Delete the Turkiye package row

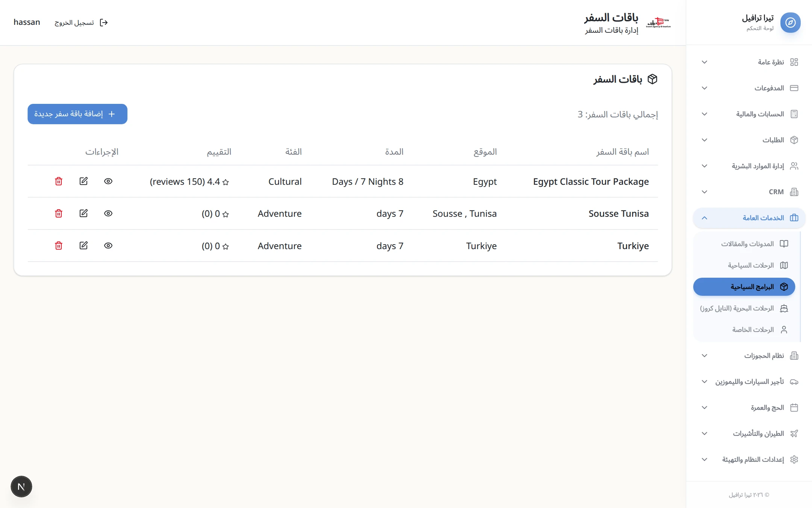click(x=59, y=246)
